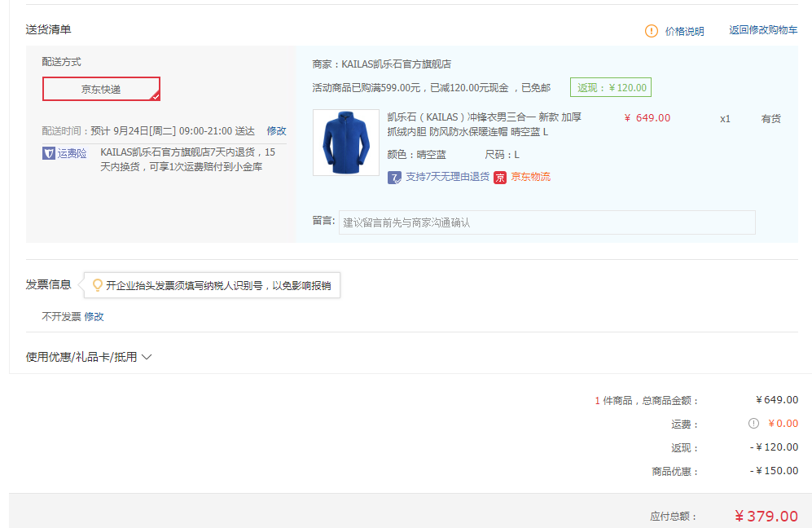Click the 颜色：晴空蓝 attribute text
The height and width of the screenshot is (528, 812).
click(x=416, y=155)
